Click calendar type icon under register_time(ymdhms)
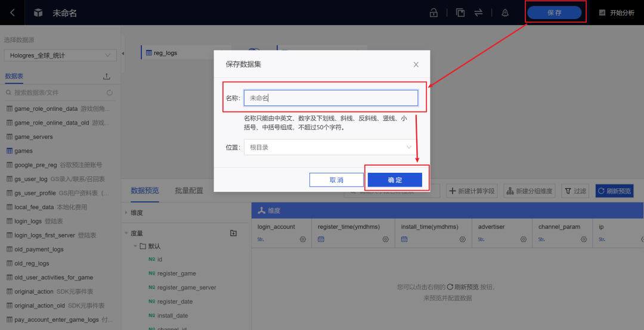 tap(321, 239)
